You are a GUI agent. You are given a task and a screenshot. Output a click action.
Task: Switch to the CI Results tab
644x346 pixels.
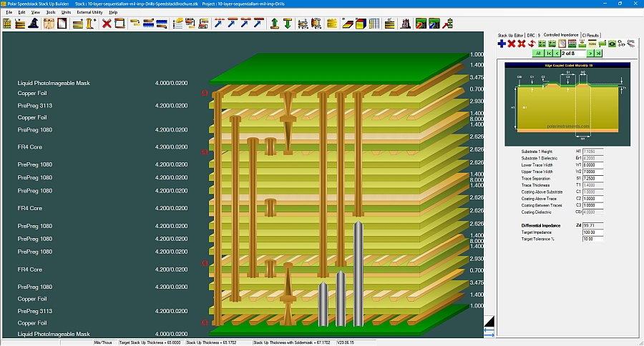[x=590, y=35]
